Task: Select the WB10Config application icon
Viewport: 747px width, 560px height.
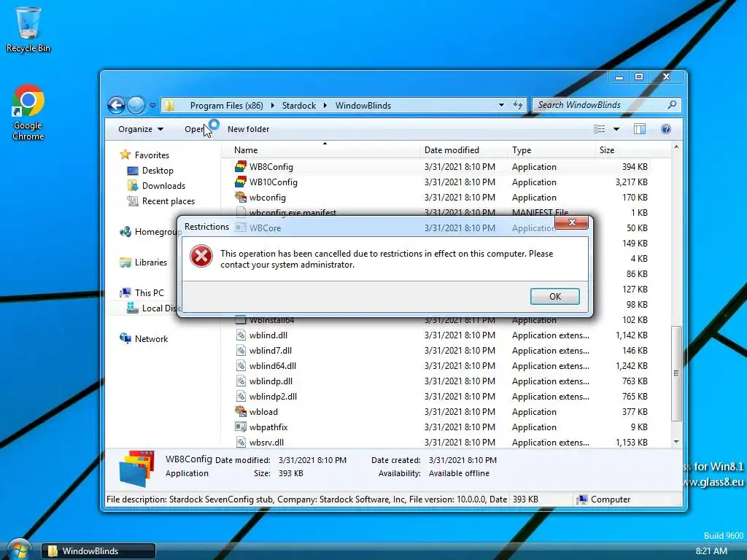Action: [x=241, y=182]
